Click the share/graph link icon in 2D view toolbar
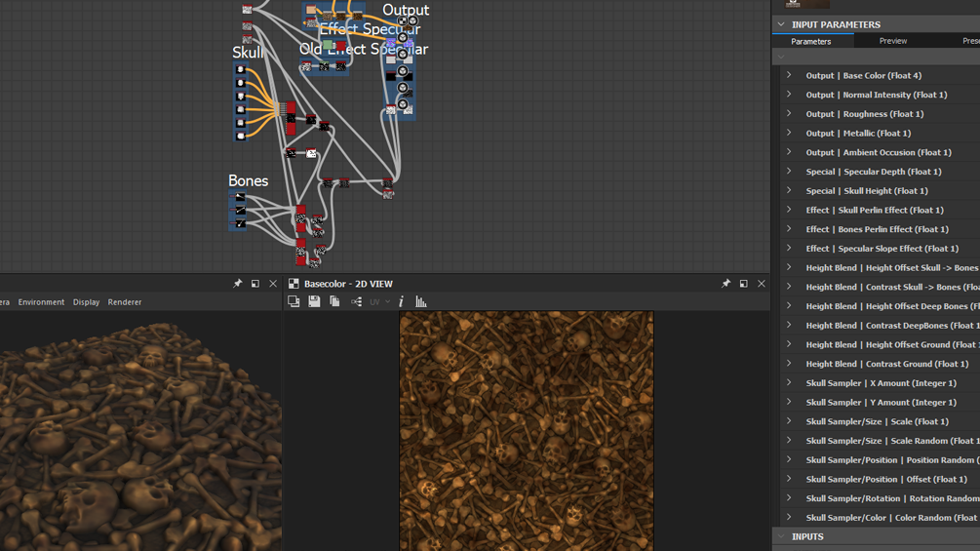The image size is (980, 551). [x=356, y=301]
